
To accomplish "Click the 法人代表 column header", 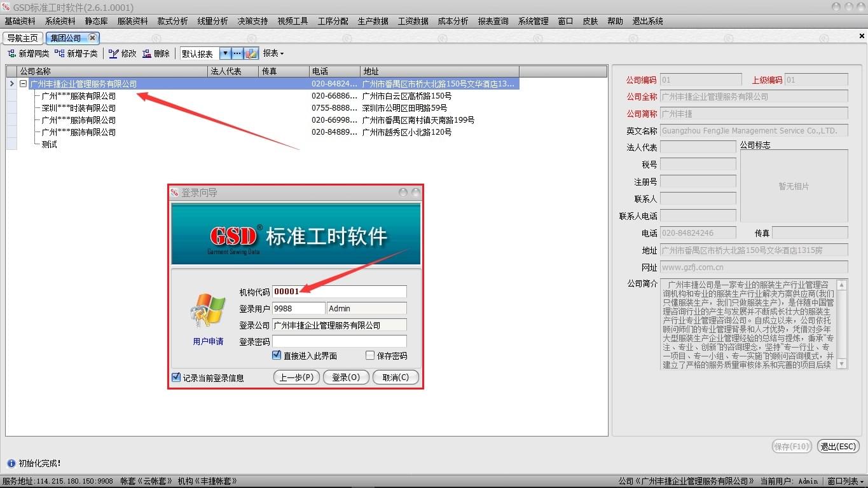I will click(x=233, y=71).
